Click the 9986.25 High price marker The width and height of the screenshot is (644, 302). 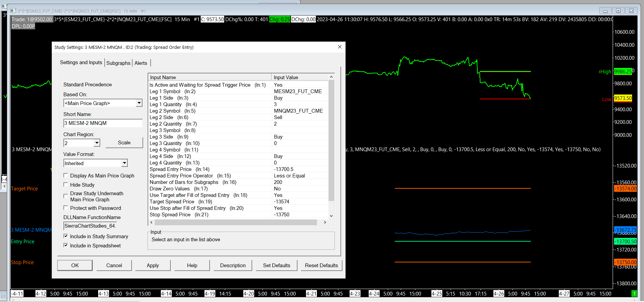click(623, 72)
